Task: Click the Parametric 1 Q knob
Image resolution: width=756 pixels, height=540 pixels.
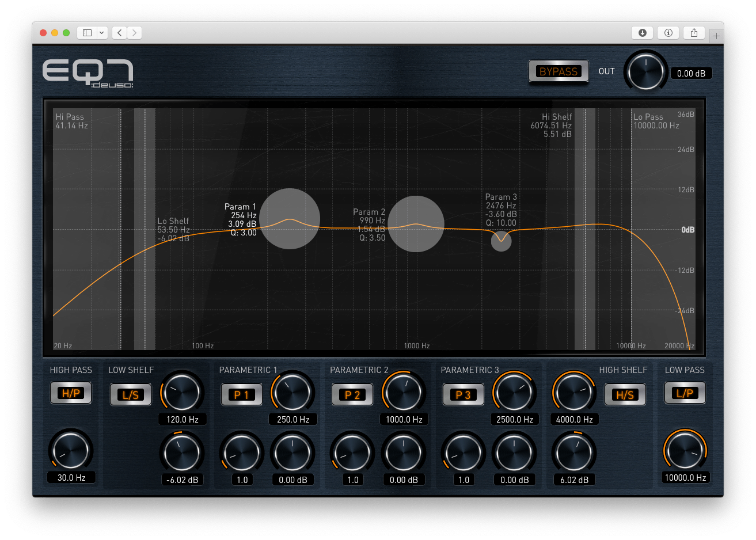Action: (242, 452)
